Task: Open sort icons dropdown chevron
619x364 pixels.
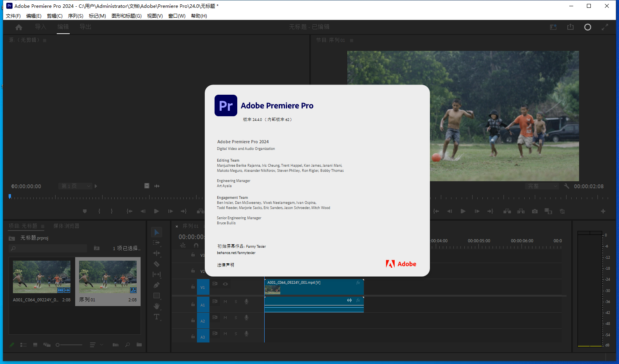Action: (x=101, y=345)
